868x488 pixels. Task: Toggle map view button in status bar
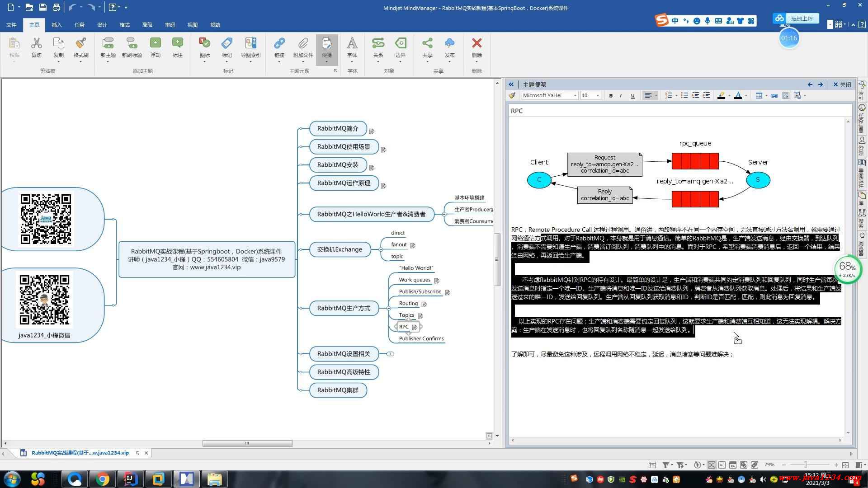[712, 465]
